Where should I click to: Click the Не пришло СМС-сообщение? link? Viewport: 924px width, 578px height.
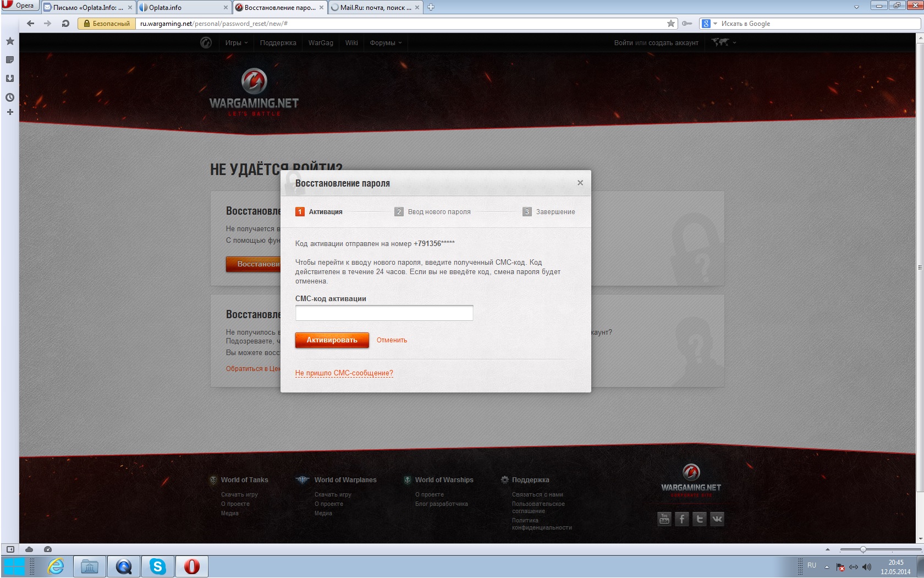344,373
